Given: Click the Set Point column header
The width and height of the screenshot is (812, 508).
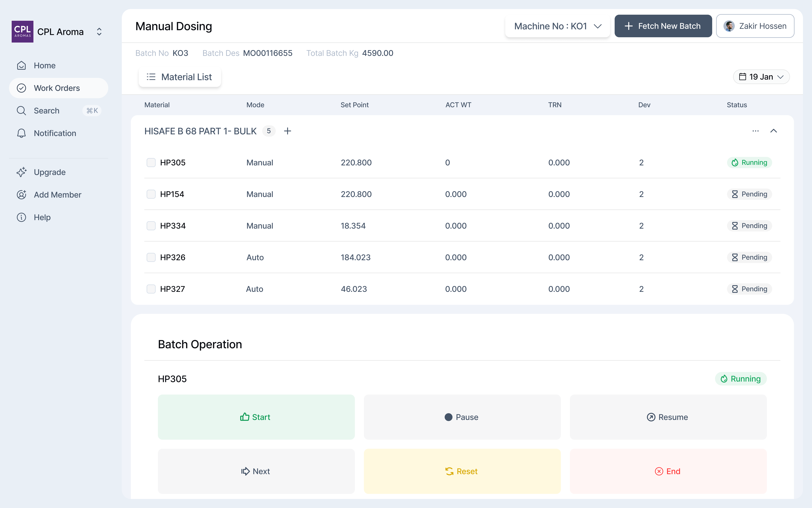Looking at the screenshot, I should coord(355,105).
